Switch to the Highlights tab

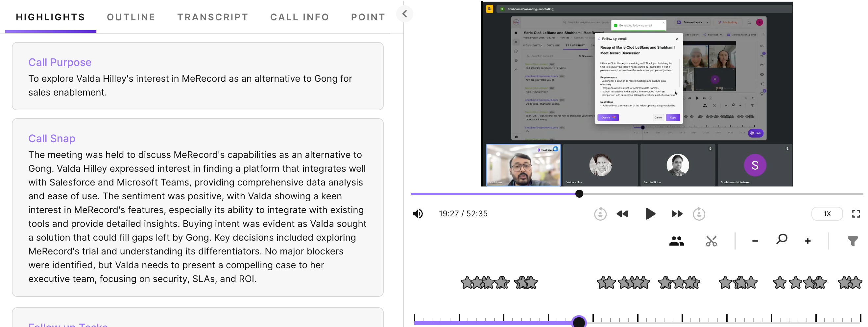[51, 17]
